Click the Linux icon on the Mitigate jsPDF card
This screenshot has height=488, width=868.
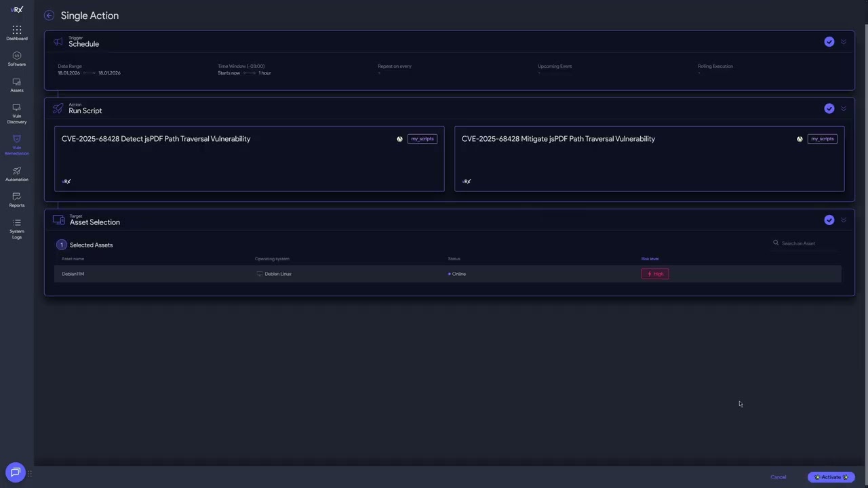pos(800,139)
